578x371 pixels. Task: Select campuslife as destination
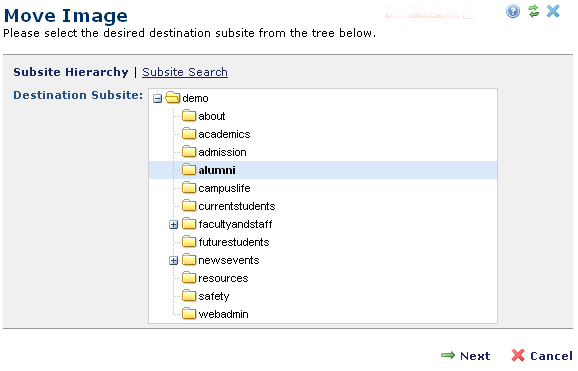click(224, 188)
